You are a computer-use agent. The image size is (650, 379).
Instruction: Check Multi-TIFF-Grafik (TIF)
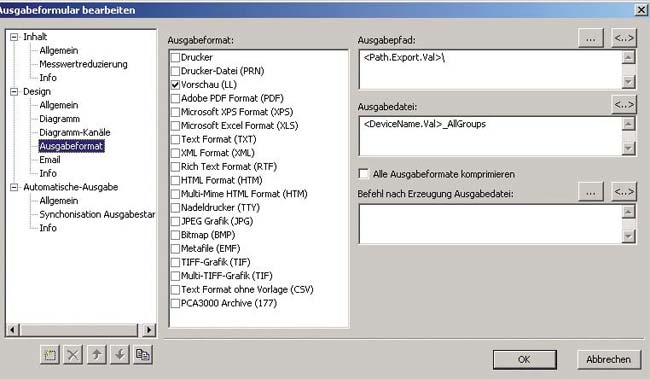pyautogui.click(x=175, y=276)
